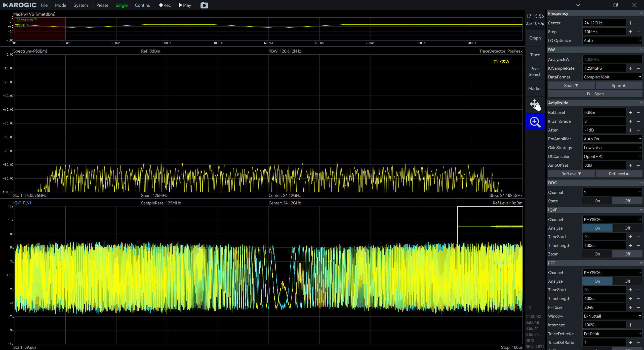Start recording with Rec button
This screenshot has width=644, height=350.
[x=165, y=5]
